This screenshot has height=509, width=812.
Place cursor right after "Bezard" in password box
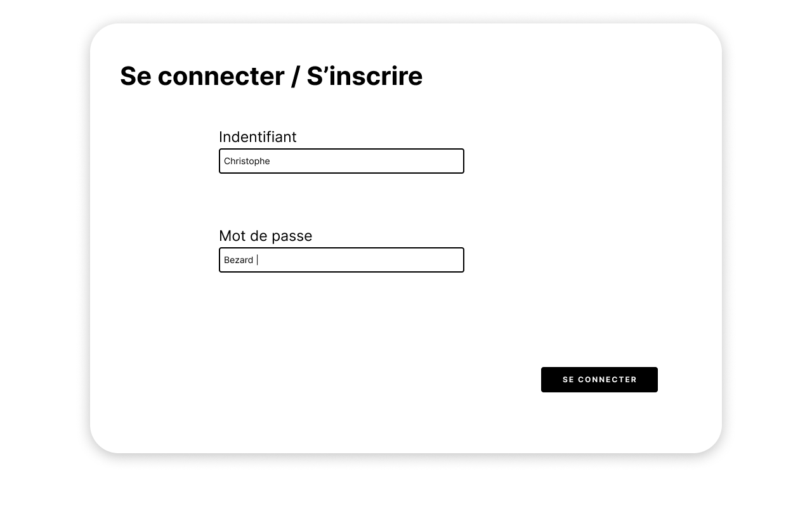pyautogui.click(x=254, y=260)
